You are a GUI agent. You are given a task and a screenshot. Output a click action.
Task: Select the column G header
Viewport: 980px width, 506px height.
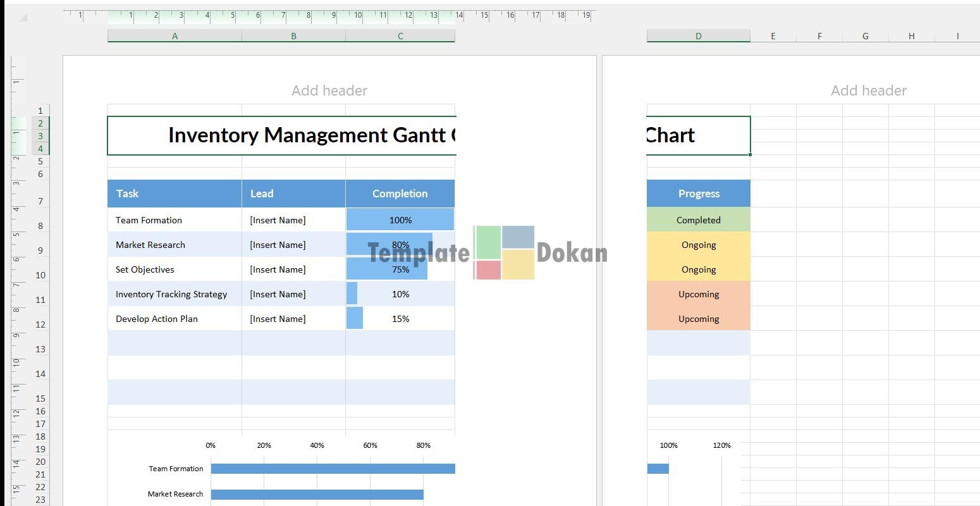tap(865, 36)
